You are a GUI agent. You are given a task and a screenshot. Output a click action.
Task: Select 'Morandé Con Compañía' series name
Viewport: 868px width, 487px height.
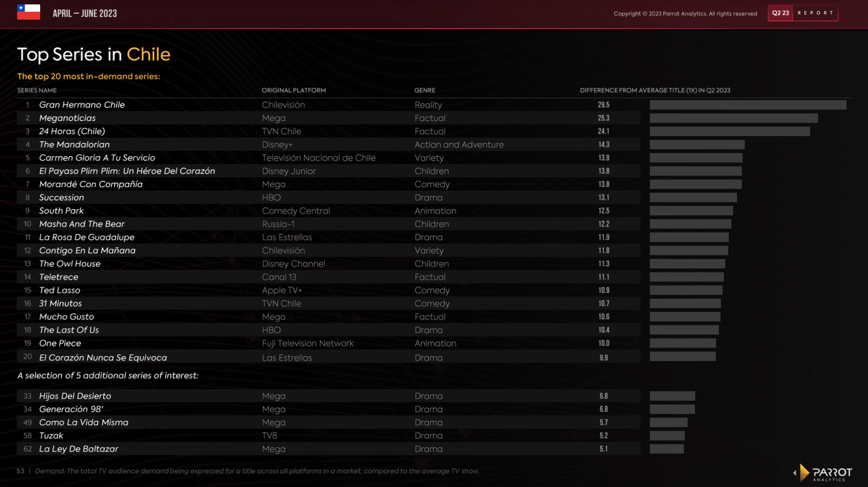91,184
